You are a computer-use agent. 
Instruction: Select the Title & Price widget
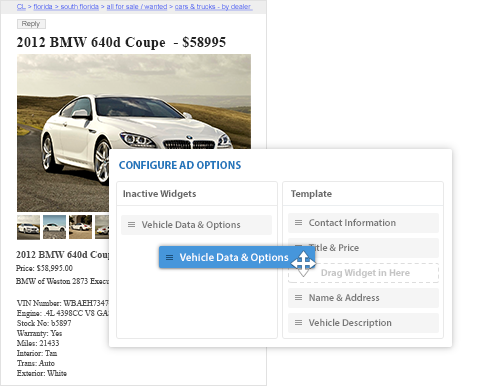click(x=363, y=248)
